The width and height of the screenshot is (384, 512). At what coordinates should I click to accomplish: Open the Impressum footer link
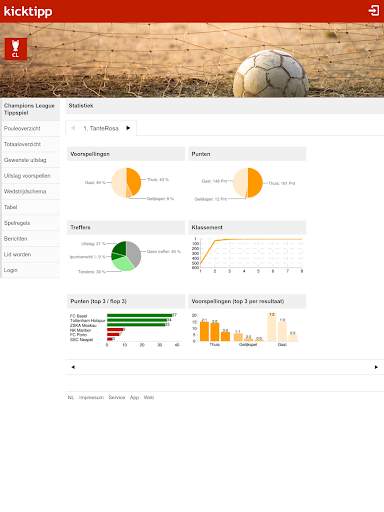tap(91, 397)
